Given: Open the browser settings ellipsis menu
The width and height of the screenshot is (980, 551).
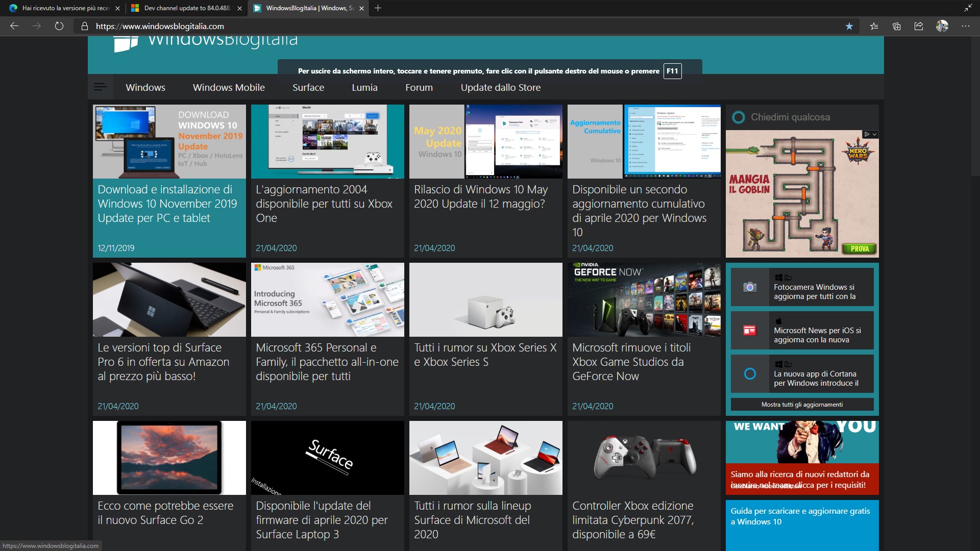Looking at the screenshot, I should (x=966, y=26).
